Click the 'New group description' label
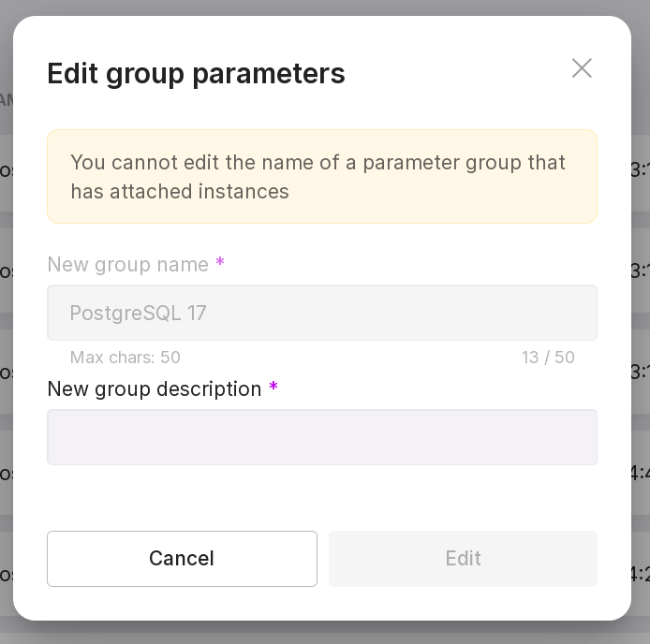 point(155,389)
